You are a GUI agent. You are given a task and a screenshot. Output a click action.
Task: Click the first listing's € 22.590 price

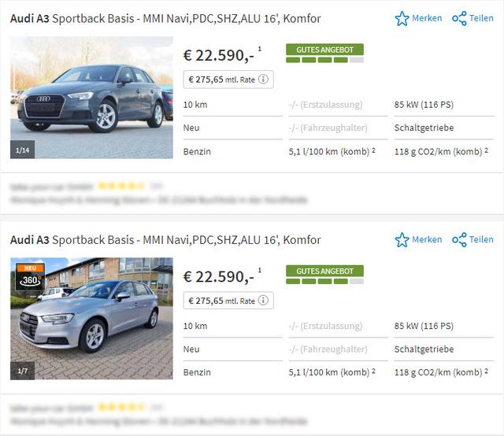point(218,55)
